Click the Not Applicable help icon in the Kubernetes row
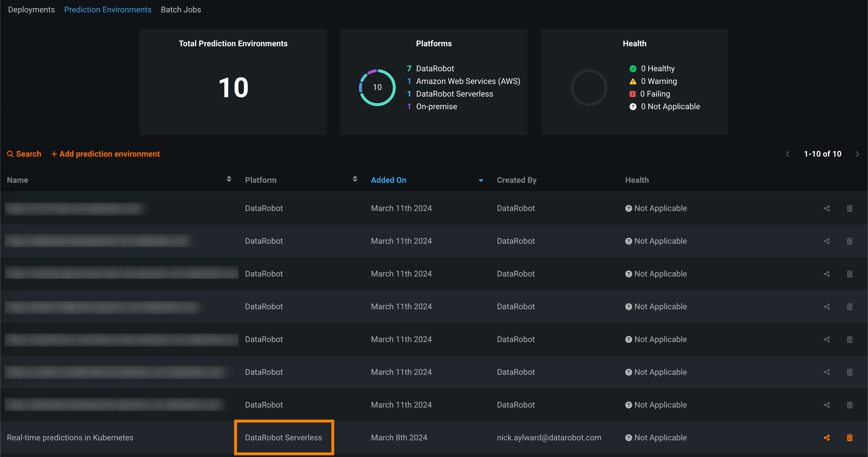Screen dimensions: 868x457 coord(628,437)
